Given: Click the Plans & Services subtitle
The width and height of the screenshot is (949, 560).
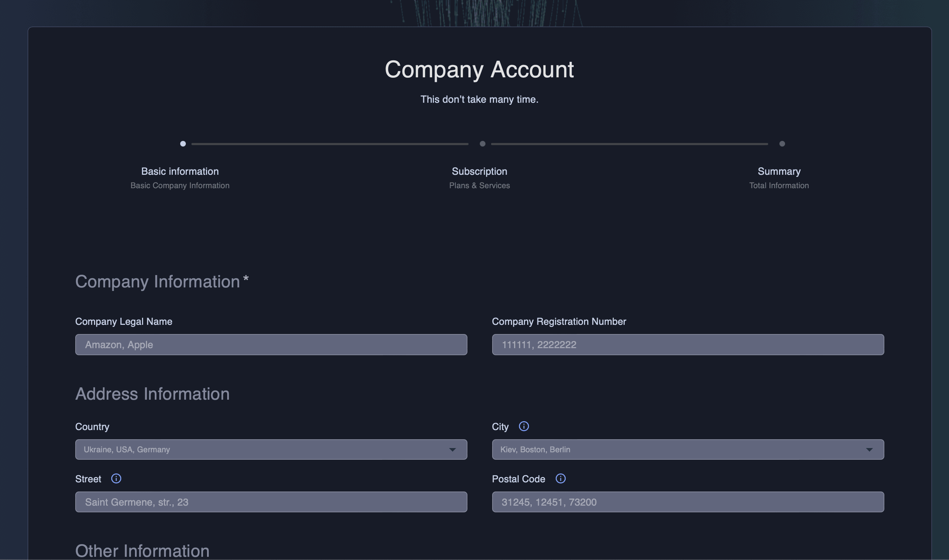Looking at the screenshot, I should [479, 186].
